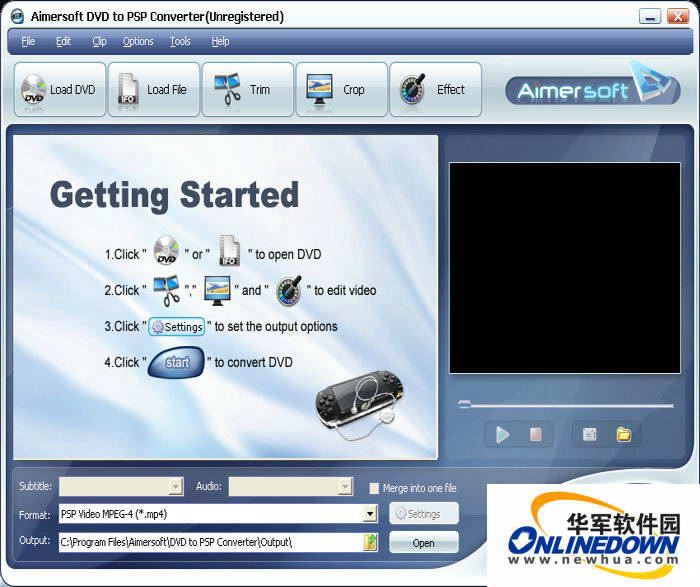Open the Trim tool

point(248,90)
